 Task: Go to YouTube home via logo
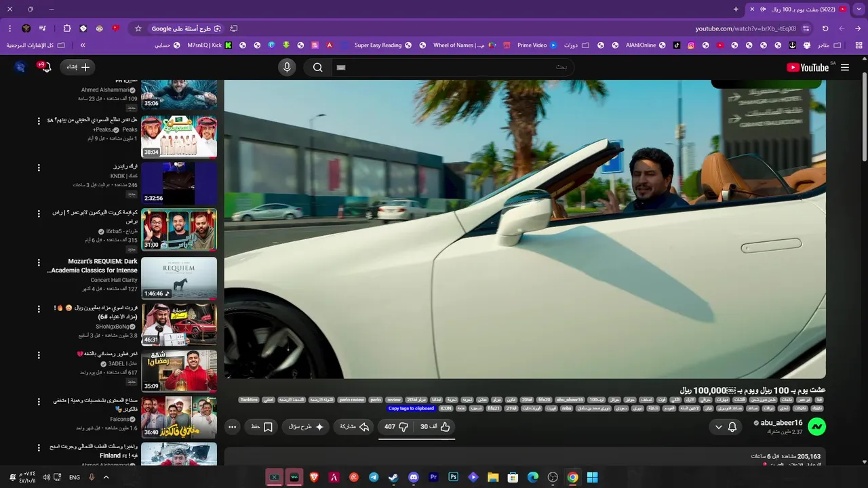[808, 67]
